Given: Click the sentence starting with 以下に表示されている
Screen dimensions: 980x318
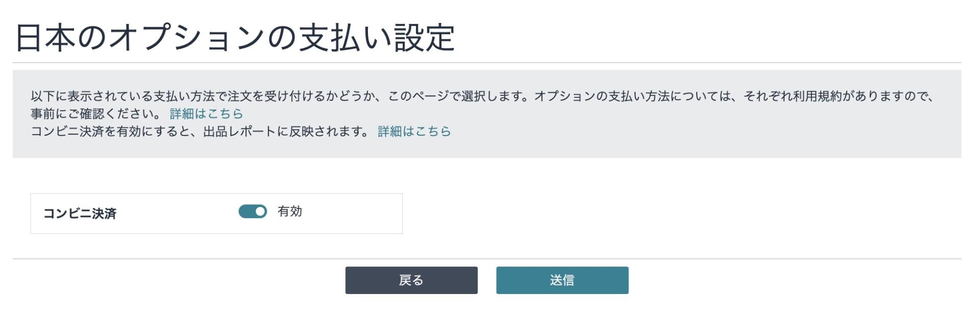Looking at the screenshot, I should point(204,96).
